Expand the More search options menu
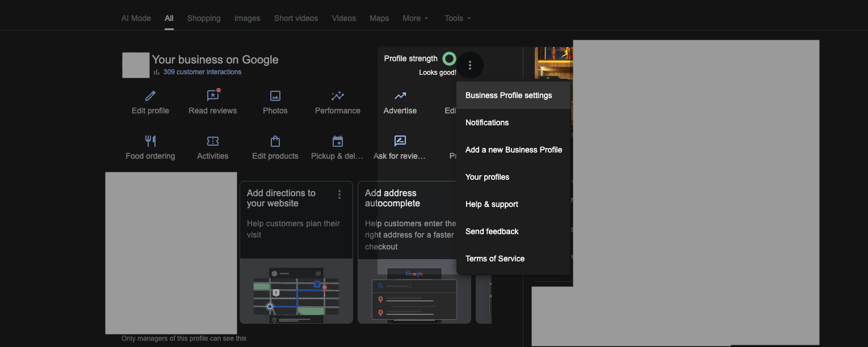This screenshot has height=347, width=868. tap(415, 18)
